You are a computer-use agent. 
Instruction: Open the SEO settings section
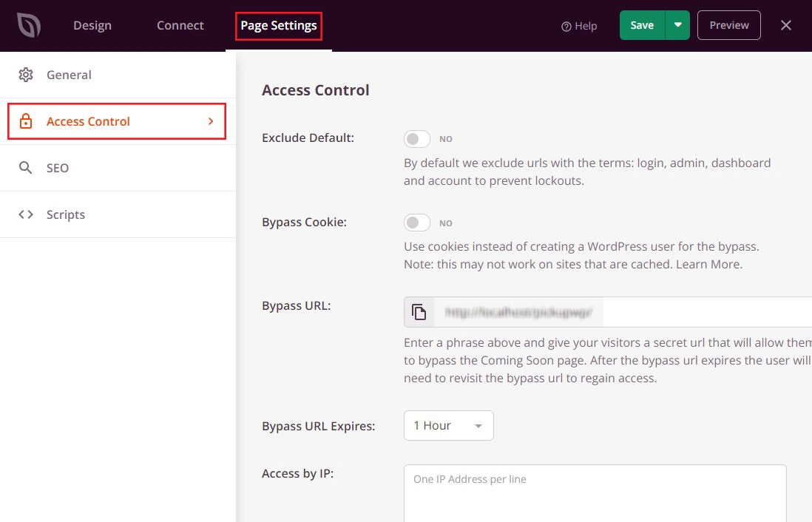(x=118, y=168)
